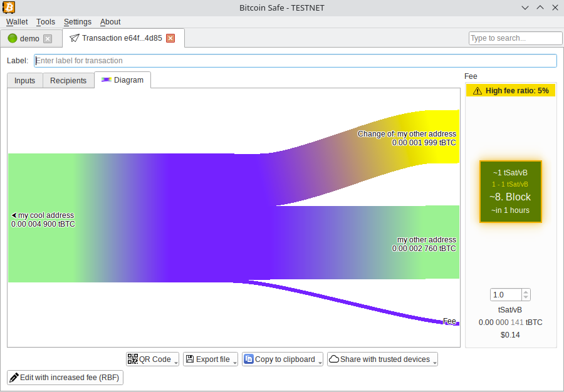Open the Wallet menu
The width and height of the screenshot is (564, 392).
[17, 21]
